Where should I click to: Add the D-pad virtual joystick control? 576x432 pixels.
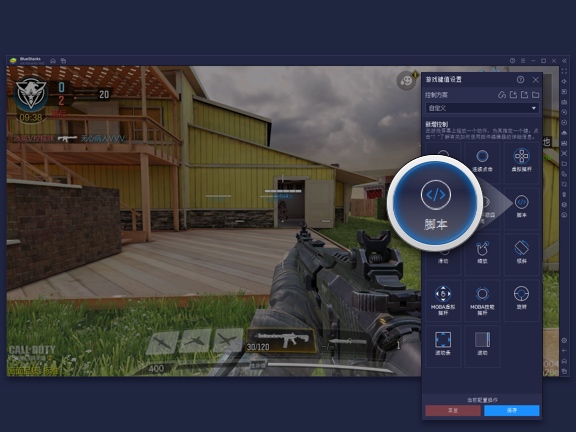coord(522,162)
